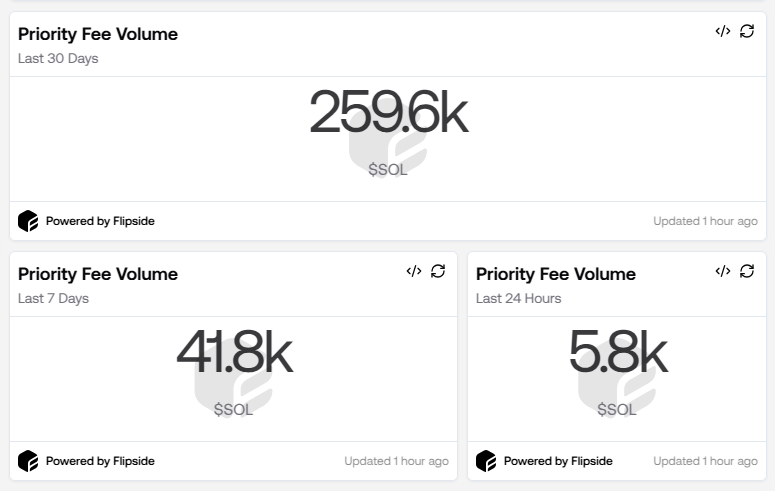The height and width of the screenshot is (491, 775).
Task: Click the Last 24 Hours subtitle
Action: [x=518, y=298]
